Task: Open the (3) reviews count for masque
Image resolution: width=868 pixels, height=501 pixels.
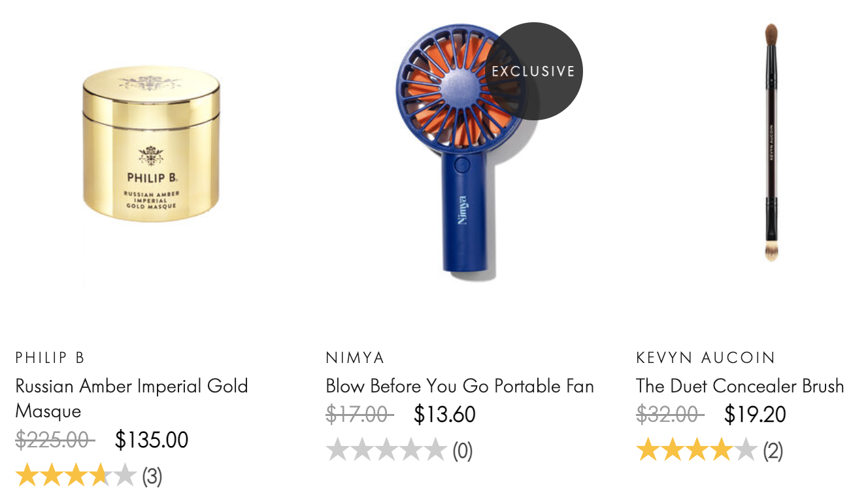Action: tap(152, 476)
